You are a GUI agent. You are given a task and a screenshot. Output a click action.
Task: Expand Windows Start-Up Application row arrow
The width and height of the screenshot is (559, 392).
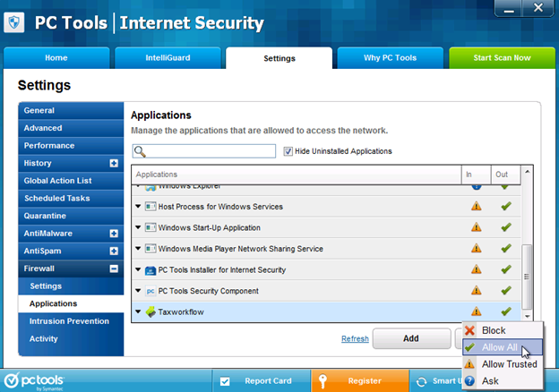pyautogui.click(x=138, y=227)
